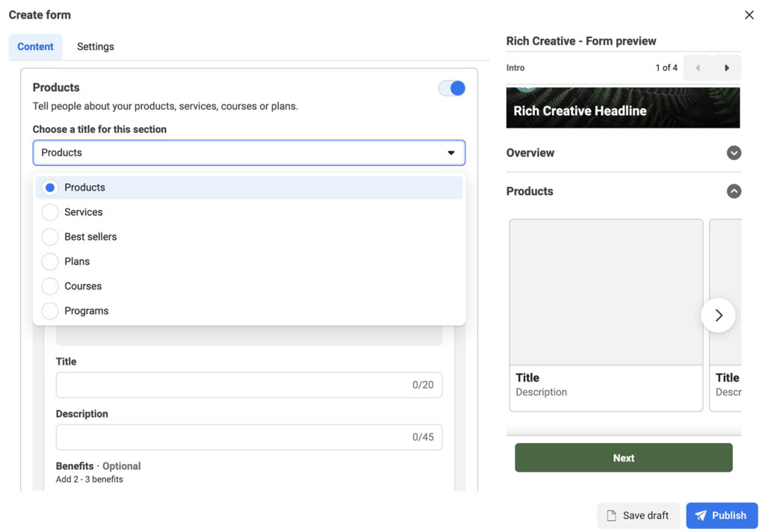Open the section title dropdown caret
Viewport: 765px width, 532px height.
tap(451, 152)
